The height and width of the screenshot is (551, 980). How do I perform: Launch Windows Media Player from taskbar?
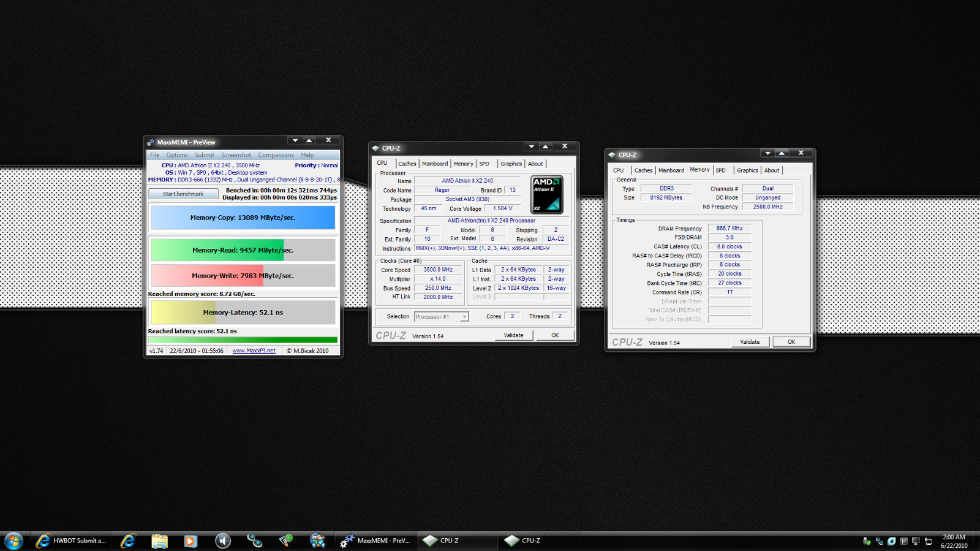click(190, 541)
